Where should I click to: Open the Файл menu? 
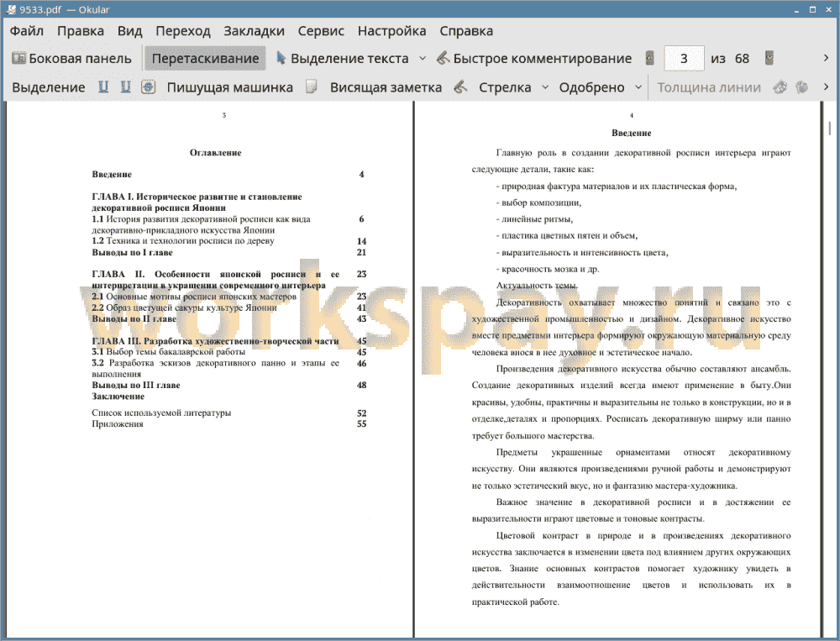(x=27, y=31)
